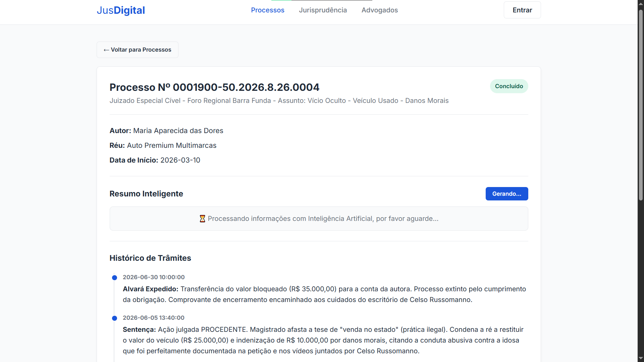The image size is (644, 362).
Task: Click the Voltar para Processos button
Action: coord(138,50)
